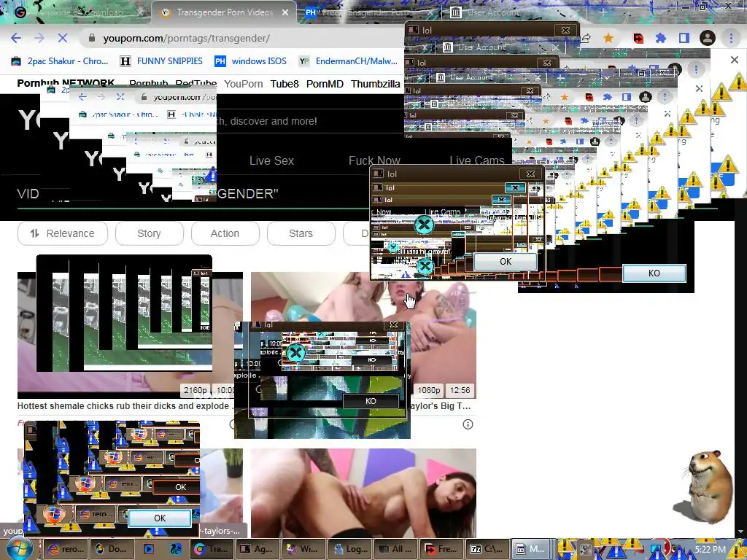This screenshot has height=560, width=747.
Task: Open the 'FUNNY SNIPPIES' bookmark
Action: coord(162,61)
